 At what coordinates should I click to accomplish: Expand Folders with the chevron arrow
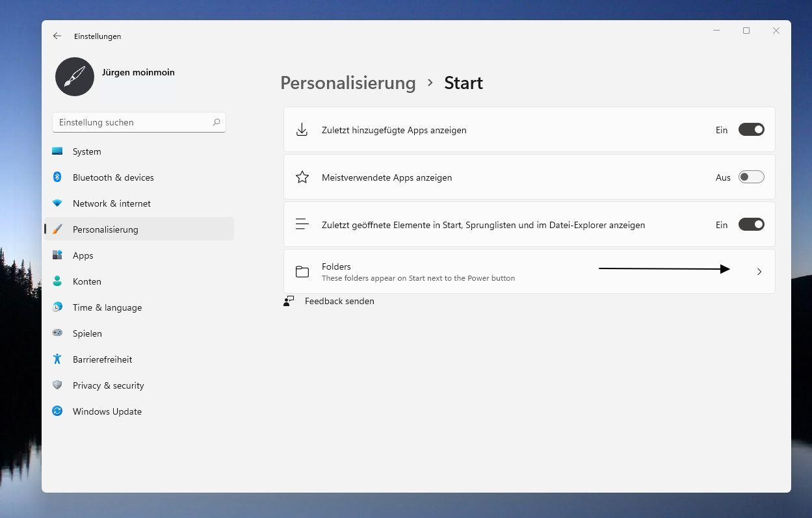759,272
